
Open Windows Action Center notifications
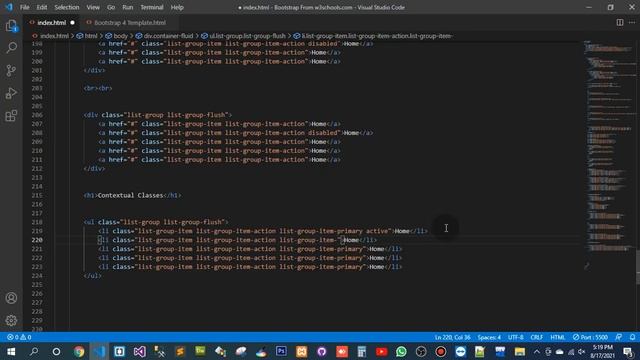(629, 351)
